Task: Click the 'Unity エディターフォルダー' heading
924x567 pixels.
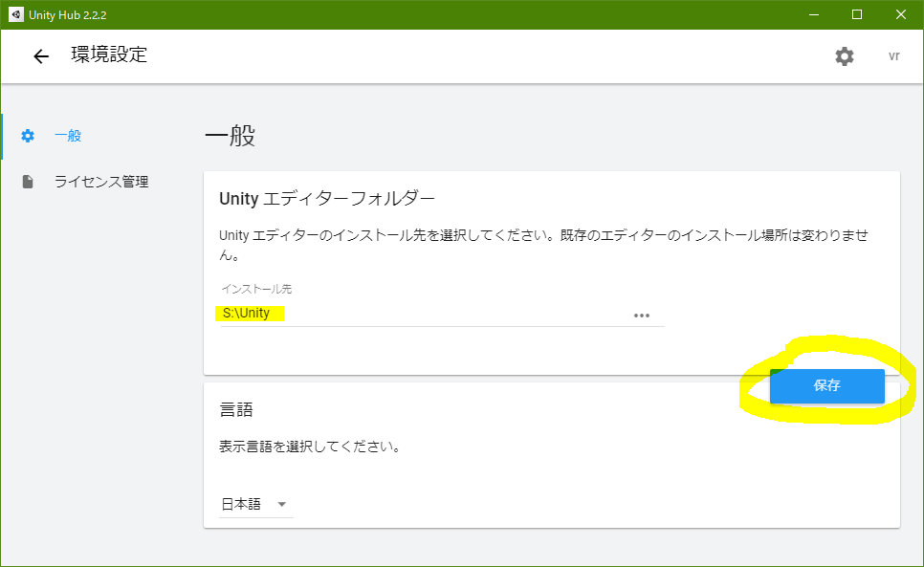Action: (x=327, y=199)
